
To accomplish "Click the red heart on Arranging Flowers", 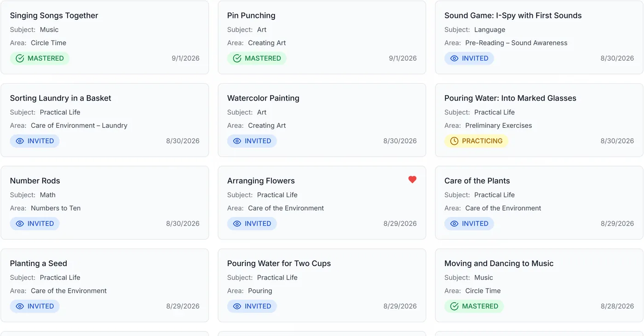I will (412, 180).
